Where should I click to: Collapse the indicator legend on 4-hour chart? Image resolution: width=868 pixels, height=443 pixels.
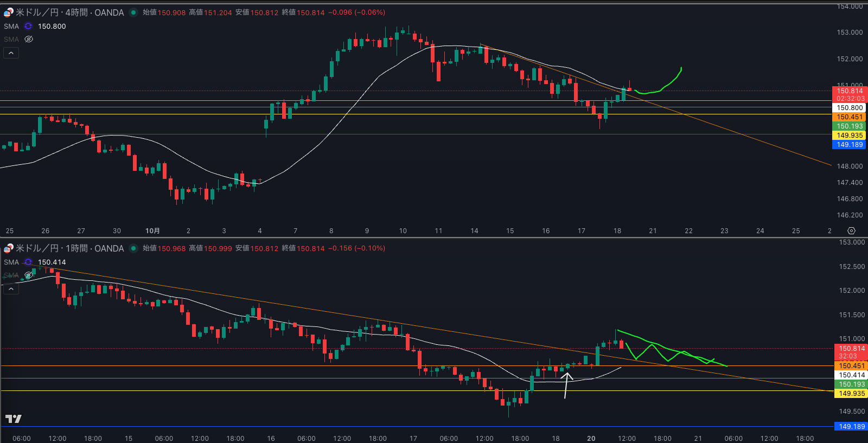click(11, 53)
